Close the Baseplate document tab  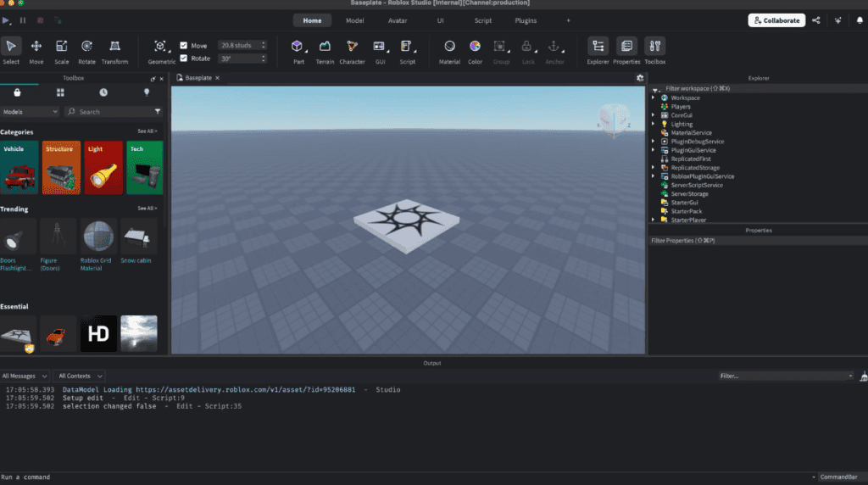218,78
